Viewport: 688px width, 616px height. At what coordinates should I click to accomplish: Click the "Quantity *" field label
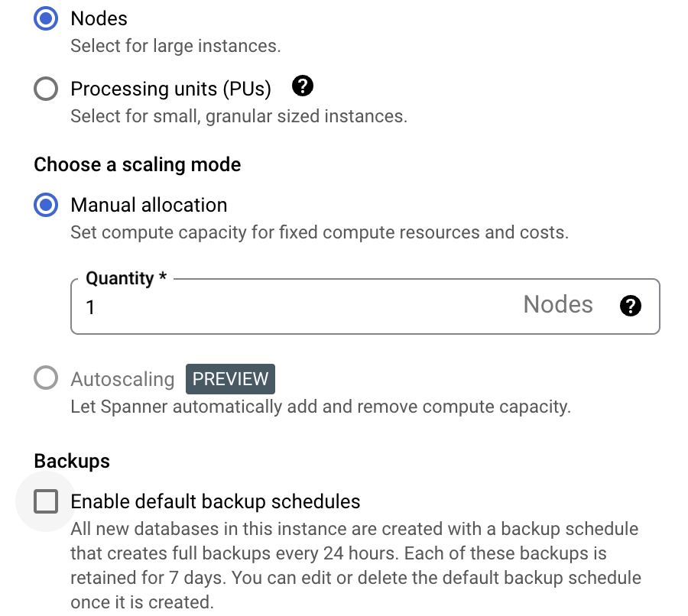click(x=126, y=278)
